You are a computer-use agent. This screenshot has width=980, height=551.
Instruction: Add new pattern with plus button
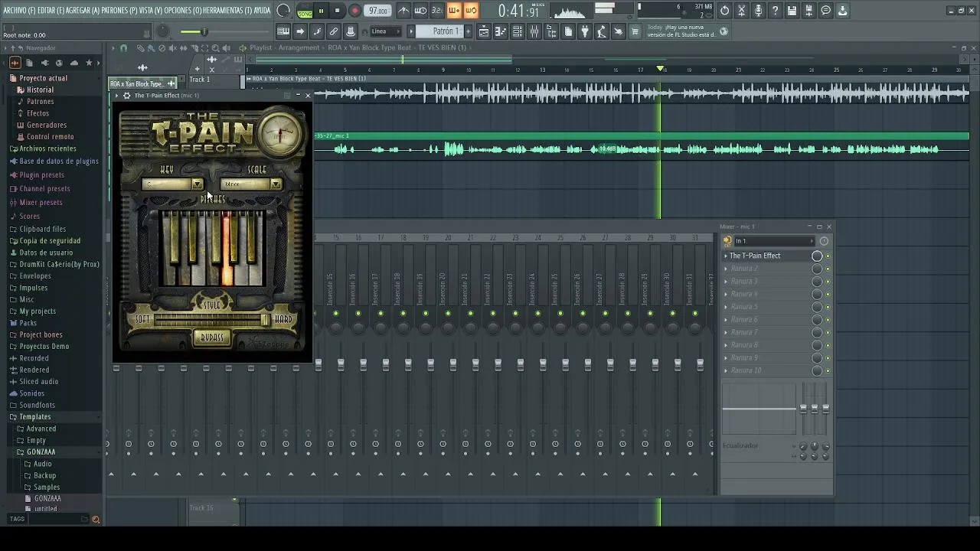pos(469,31)
